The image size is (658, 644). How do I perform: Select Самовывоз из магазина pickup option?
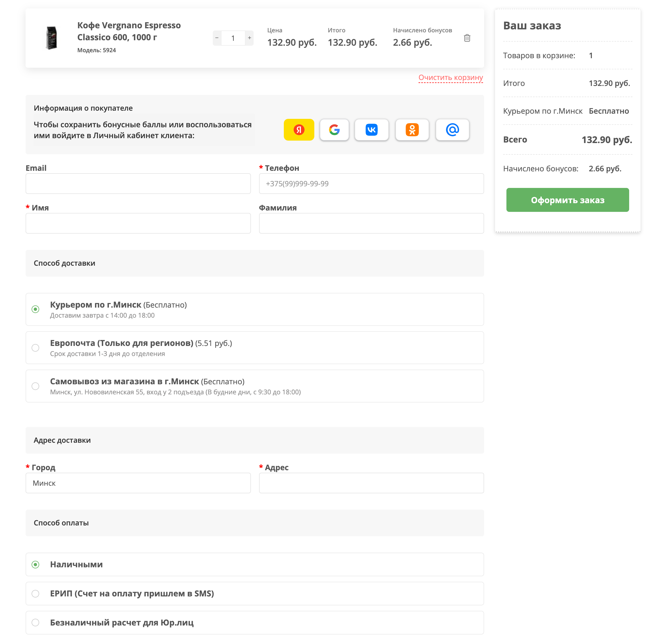click(36, 386)
